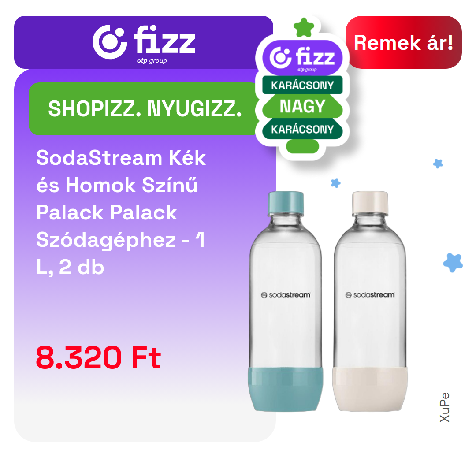Select the NAGY label on tree badge
476x476 pixels.
click(x=302, y=106)
